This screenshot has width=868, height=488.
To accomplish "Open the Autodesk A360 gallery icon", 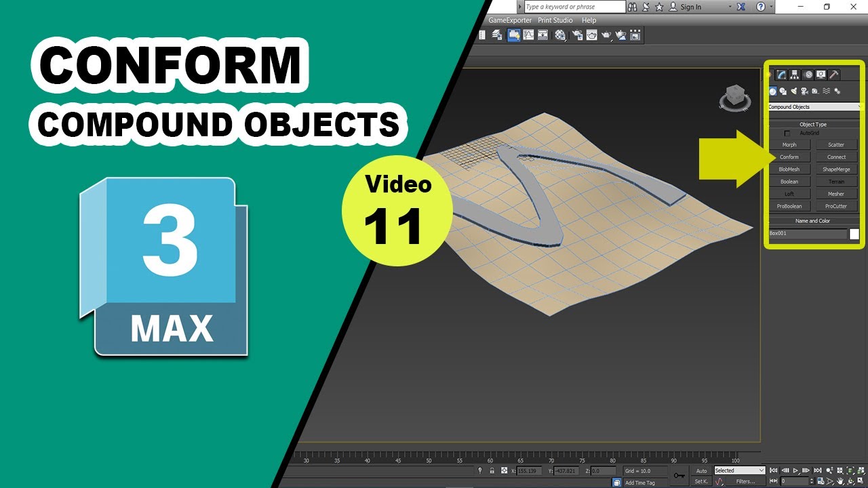I will 635,35.
